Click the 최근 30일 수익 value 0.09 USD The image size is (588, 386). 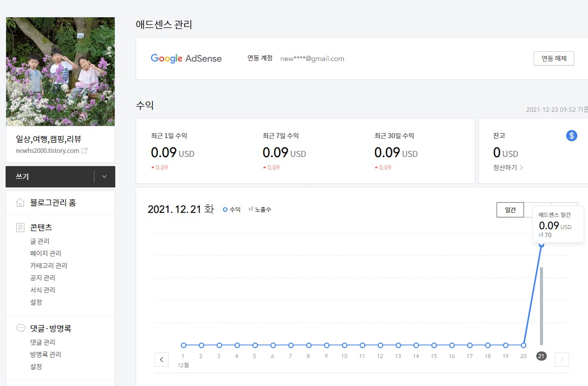click(x=396, y=153)
